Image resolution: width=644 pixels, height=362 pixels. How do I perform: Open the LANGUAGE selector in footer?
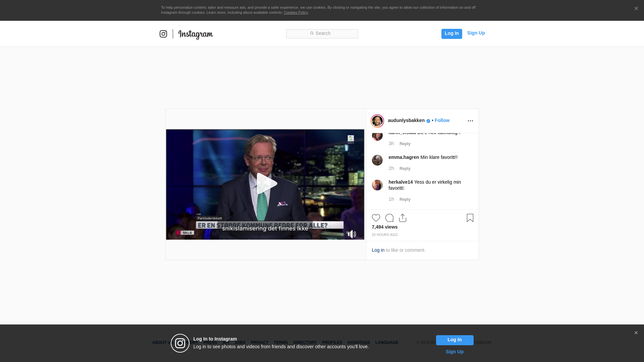(387, 343)
